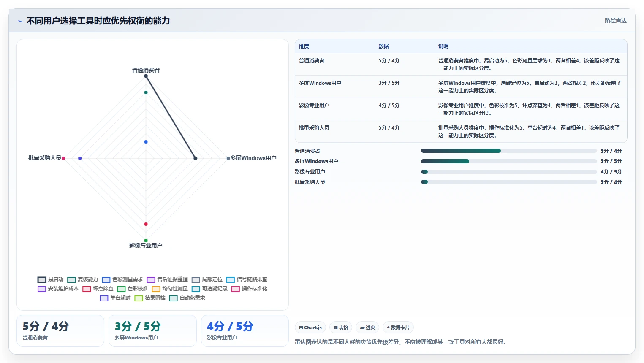The height and width of the screenshot is (363, 644).
Task: Click the blue point near radar center
Action: pyautogui.click(x=146, y=142)
